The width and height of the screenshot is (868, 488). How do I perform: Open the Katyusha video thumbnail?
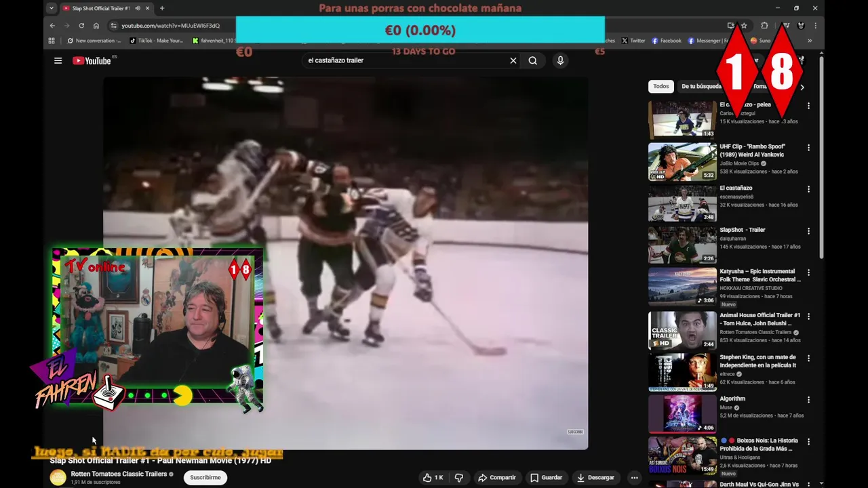[x=682, y=287]
